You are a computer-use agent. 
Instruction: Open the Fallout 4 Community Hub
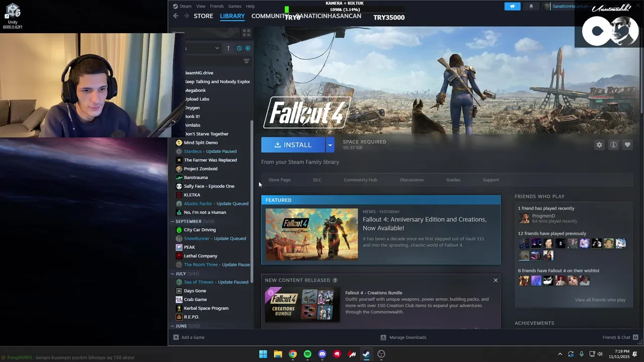click(x=360, y=179)
